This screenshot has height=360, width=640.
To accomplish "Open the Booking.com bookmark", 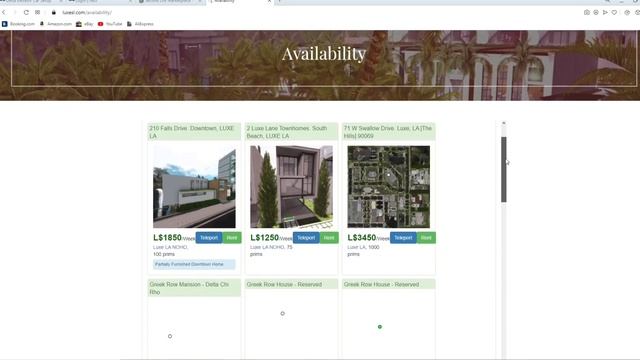I will 18,24.
